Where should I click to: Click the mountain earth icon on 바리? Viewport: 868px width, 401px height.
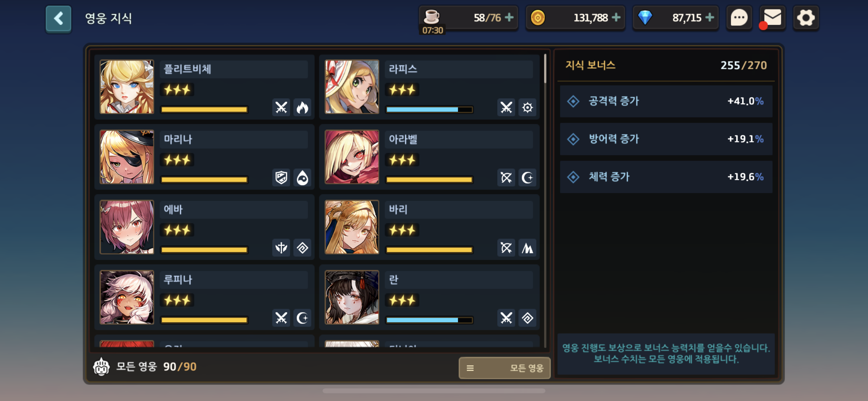point(527,248)
